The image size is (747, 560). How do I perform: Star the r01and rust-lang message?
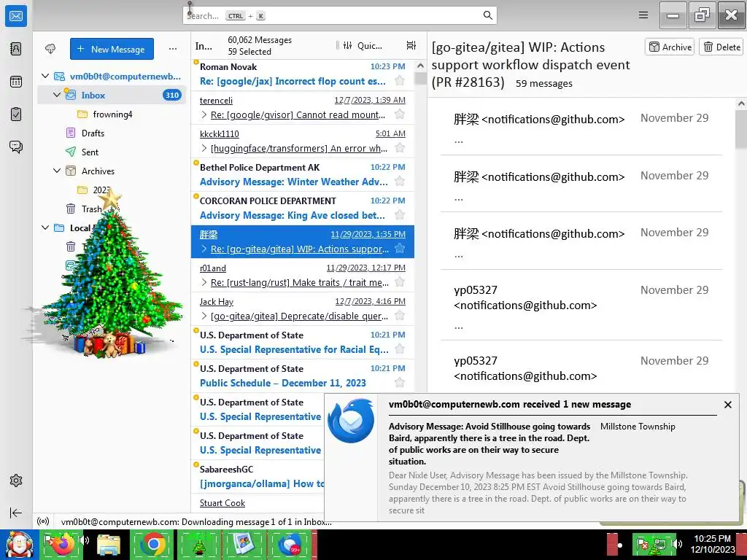click(400, 282)
